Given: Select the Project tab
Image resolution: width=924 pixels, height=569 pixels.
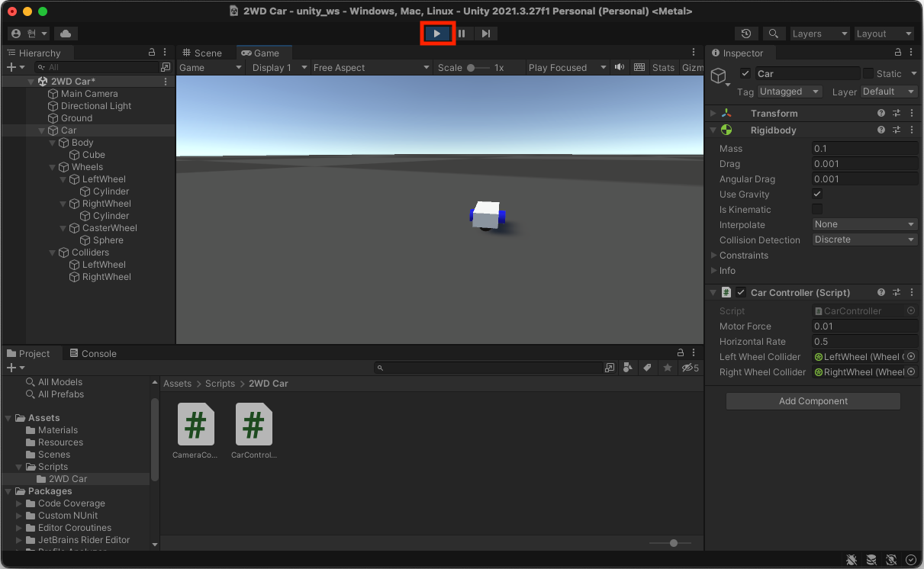Looking at the screenshot, I should [x=28, y=353].
